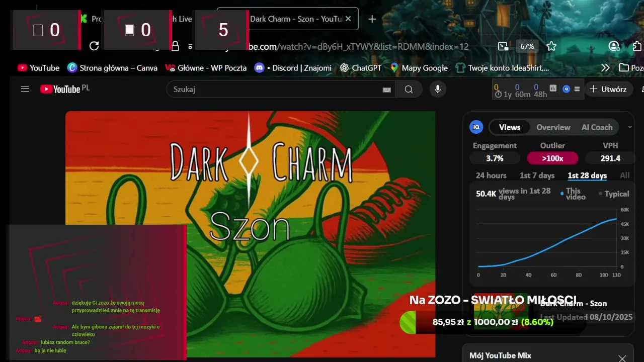Viewport: 644px width, 362px height.
Task: Select the Dark Charm - Szon YouTube tab
Action: 296,19
